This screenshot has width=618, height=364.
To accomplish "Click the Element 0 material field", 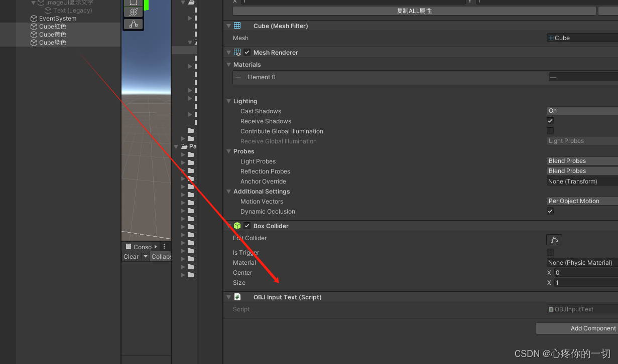I will coord(583,77).
